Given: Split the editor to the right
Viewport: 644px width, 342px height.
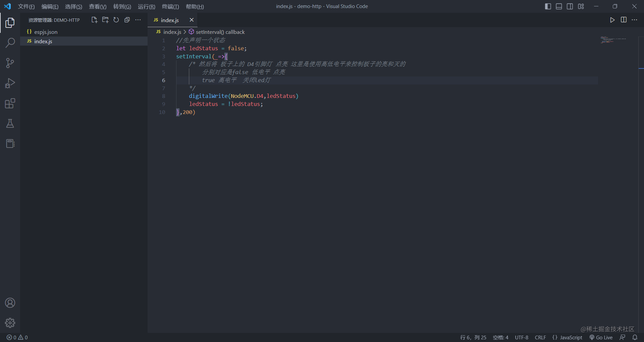Looking at the screenshot, I should 624,20.
